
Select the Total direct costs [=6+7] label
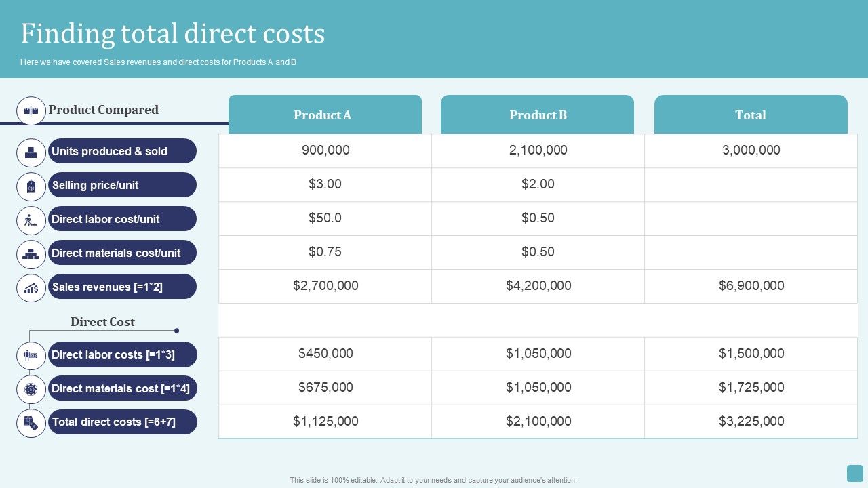coord(122,422)
